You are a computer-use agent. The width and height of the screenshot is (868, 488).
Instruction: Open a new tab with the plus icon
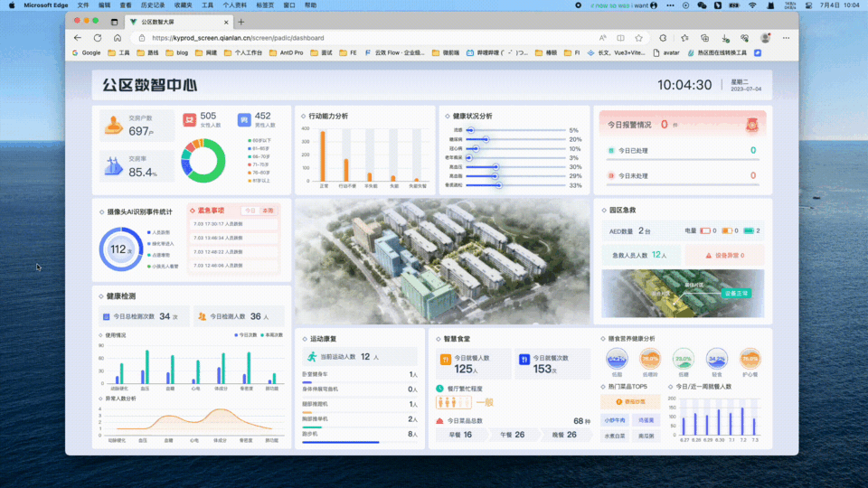point(241,22)
